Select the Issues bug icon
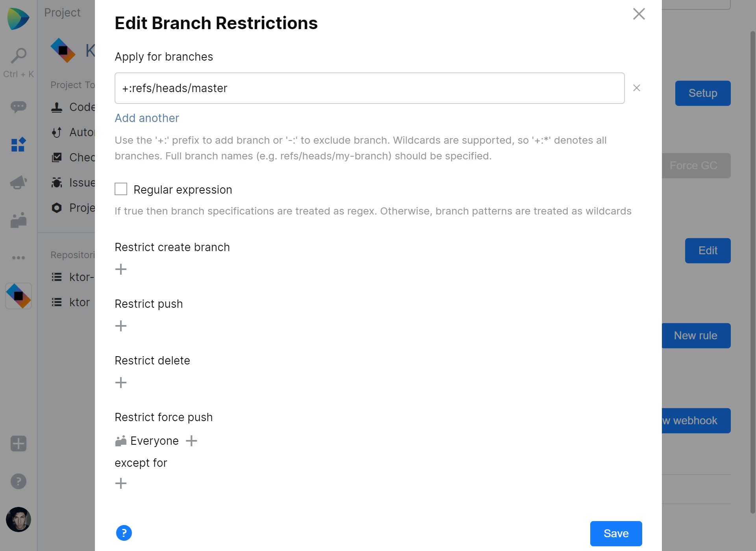Image resolution: width=756 pixels, height=551 pixels. (56, 182)
